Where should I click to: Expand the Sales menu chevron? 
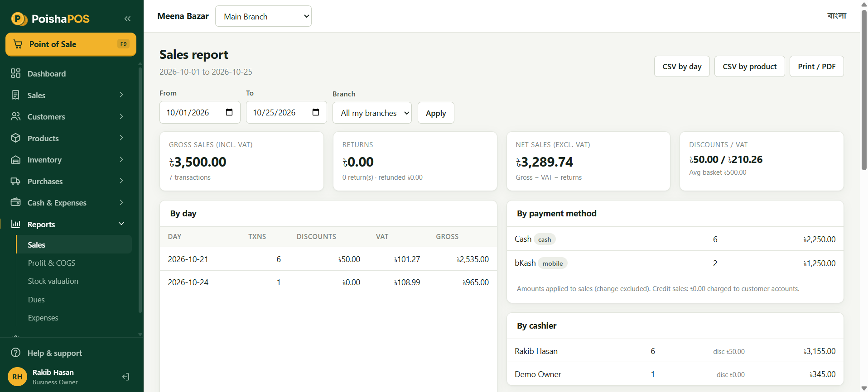[121, 95]
